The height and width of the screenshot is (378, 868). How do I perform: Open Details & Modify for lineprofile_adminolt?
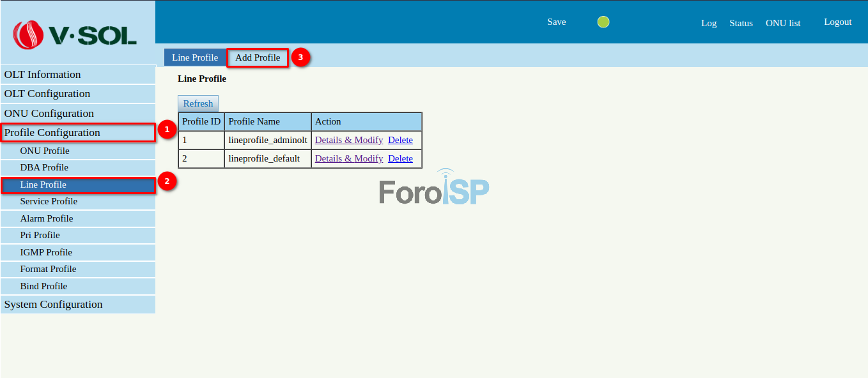(349, 140)
